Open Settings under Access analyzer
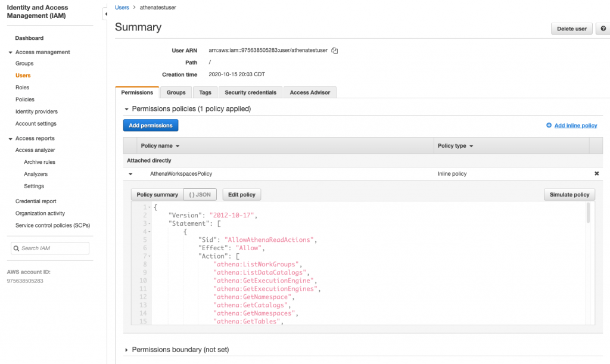Screen dimensions: 610x364 point(34,186)
